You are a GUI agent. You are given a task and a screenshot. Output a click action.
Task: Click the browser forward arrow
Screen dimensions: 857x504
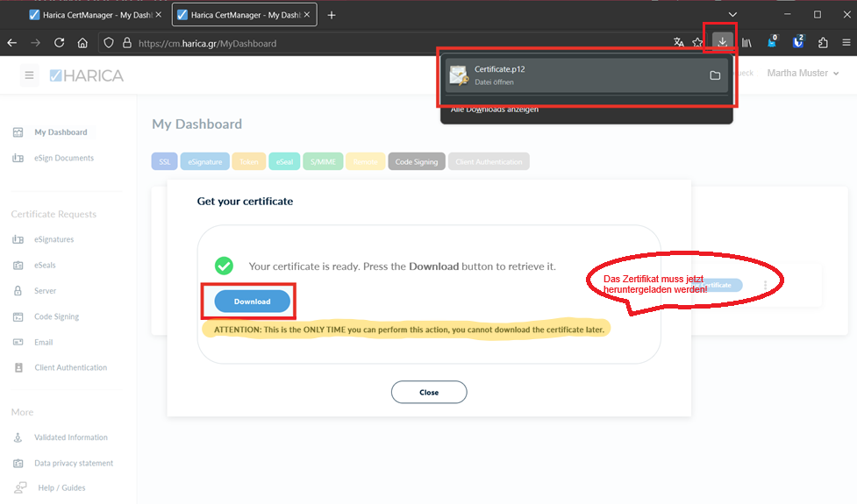[x=36, y=43]
